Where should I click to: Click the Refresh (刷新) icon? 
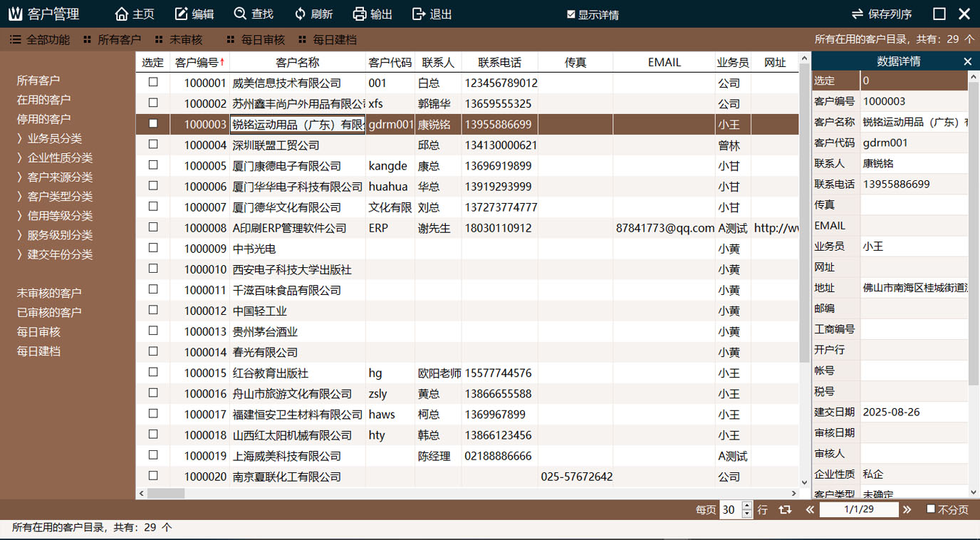coord(300,14)
